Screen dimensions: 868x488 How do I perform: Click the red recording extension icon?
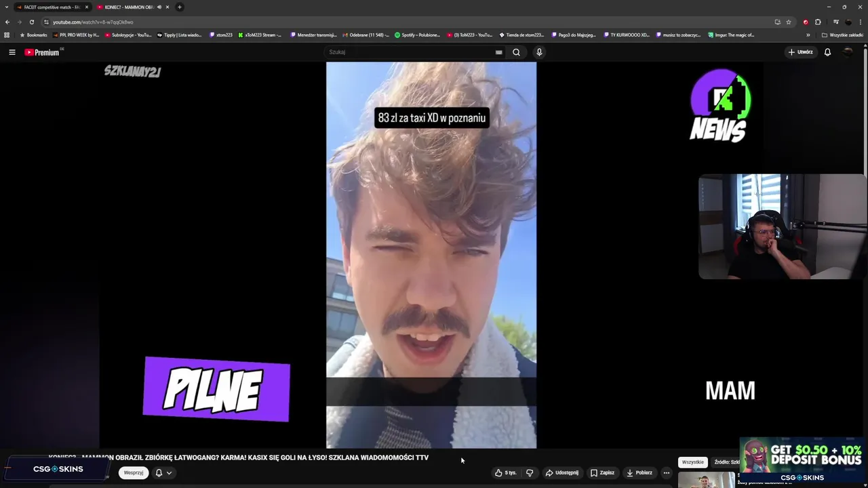[x=806, y=22]
